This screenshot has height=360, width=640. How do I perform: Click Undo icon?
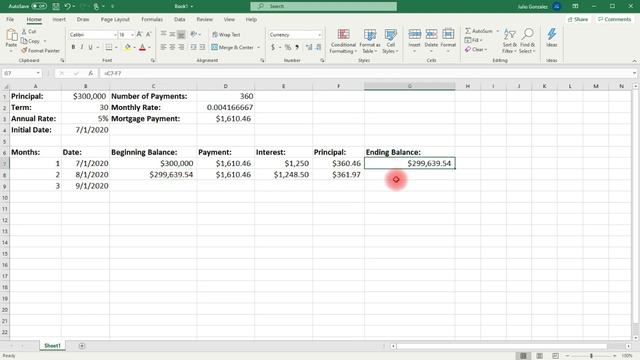pos(67,6)
